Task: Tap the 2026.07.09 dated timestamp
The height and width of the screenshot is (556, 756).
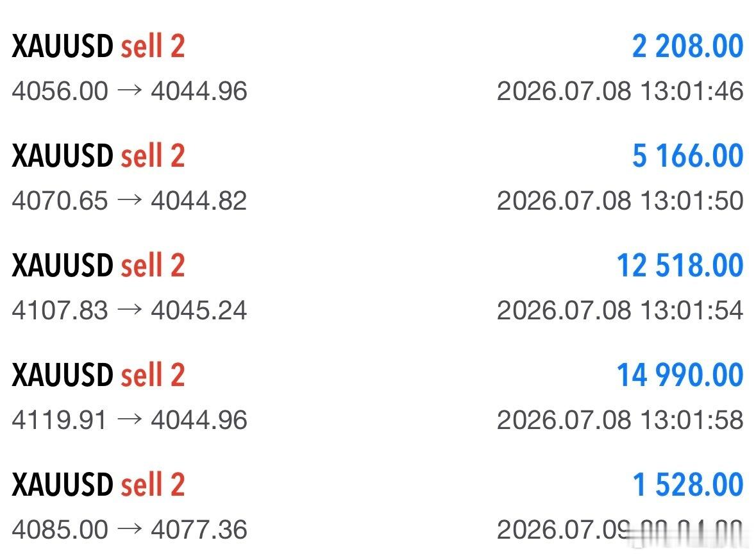Action: point(620,529)
